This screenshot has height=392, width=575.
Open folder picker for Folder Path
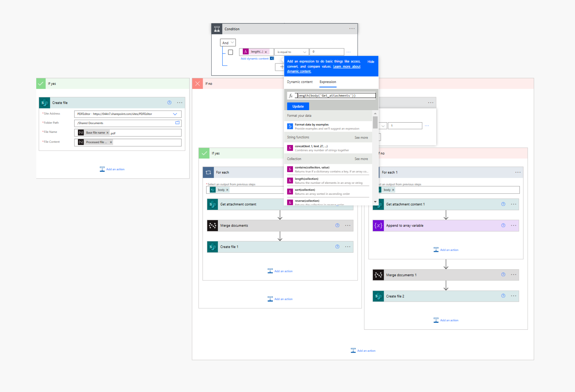[x=177, y=123]
